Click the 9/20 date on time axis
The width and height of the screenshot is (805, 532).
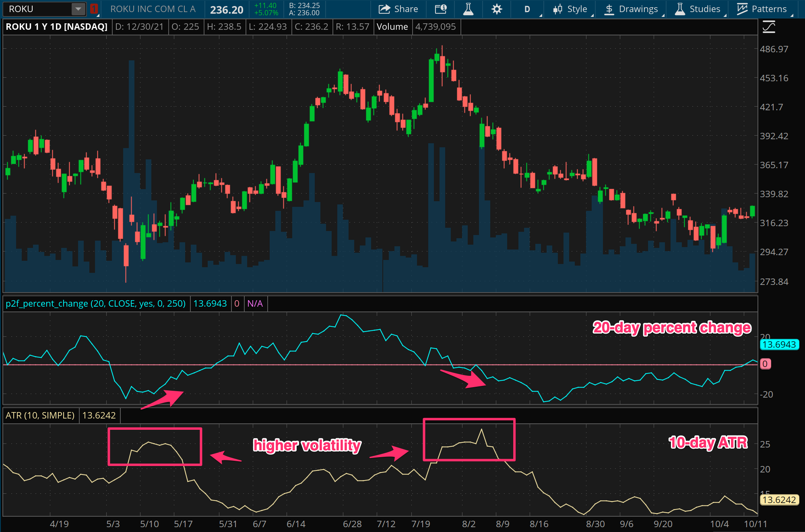pyautogui.click(x=663, y=524)
